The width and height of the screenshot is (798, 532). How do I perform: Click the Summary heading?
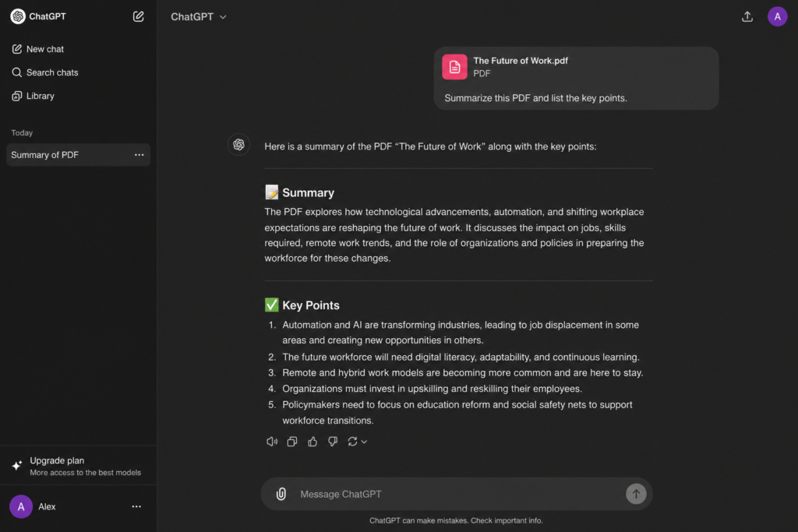[308, 192]
